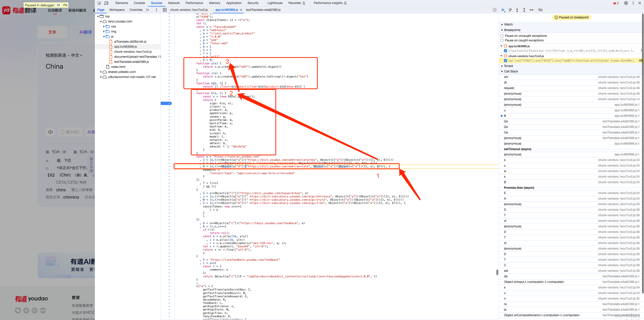Select the Console panel tab
This screenshot has width=644, height=320.
tap(139, 3)
